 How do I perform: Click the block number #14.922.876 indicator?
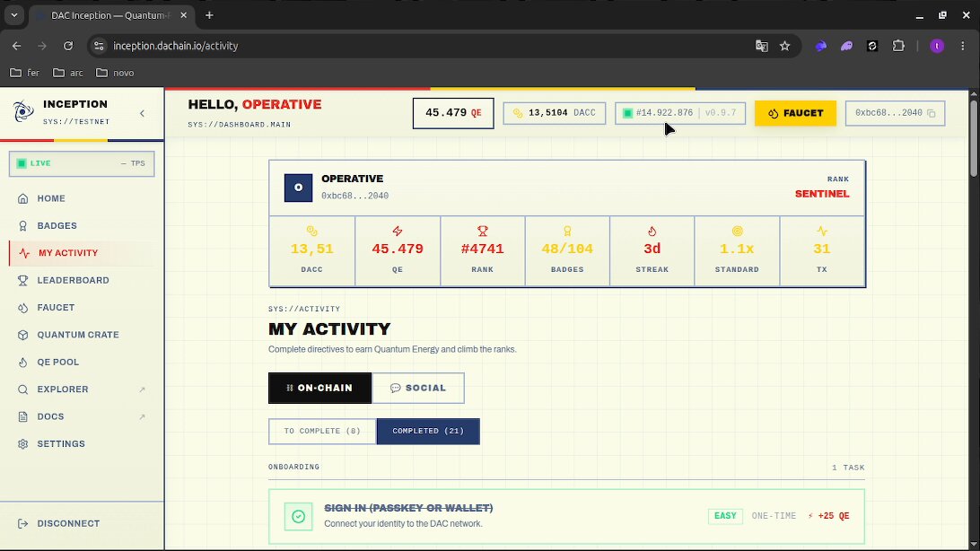[680, 113]
